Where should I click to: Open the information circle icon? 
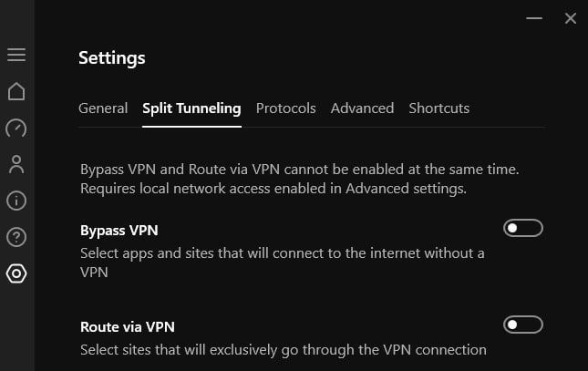[x=16, y=201]
